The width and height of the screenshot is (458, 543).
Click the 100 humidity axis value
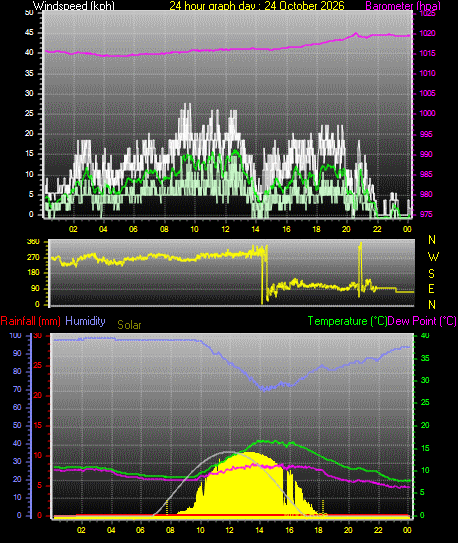pyautogui.click(x=15, y=336)
